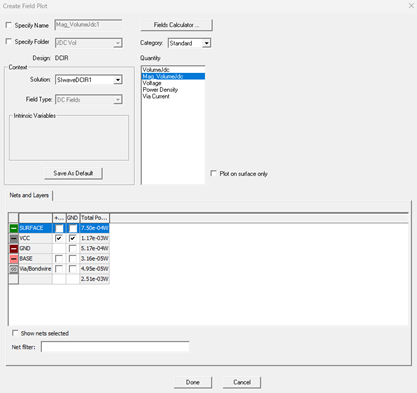Image resolution: width=417 pixels, height=393 pixels.
Task: Open the Specify Folder JDC Vol dropdown
Action: [117, 43]
